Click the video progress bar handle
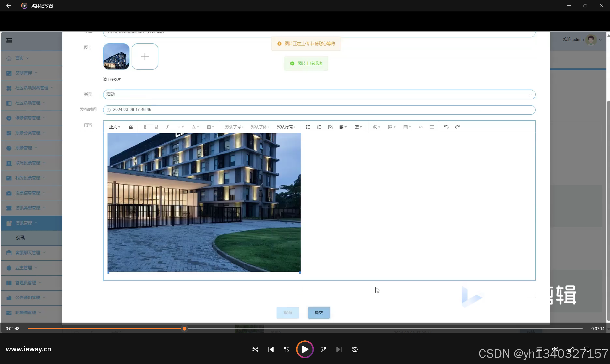Viewport: 610px width, 364px height. [185, 329]
